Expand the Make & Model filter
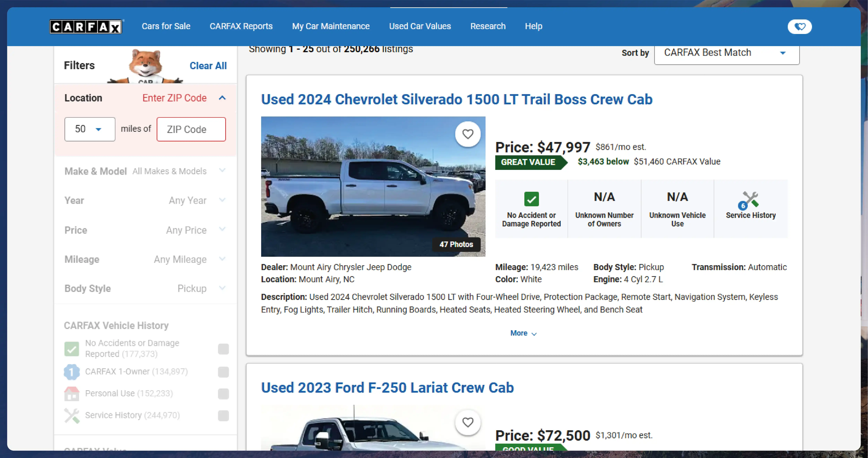This screenshot has height=458, width=868. point(145,171)
